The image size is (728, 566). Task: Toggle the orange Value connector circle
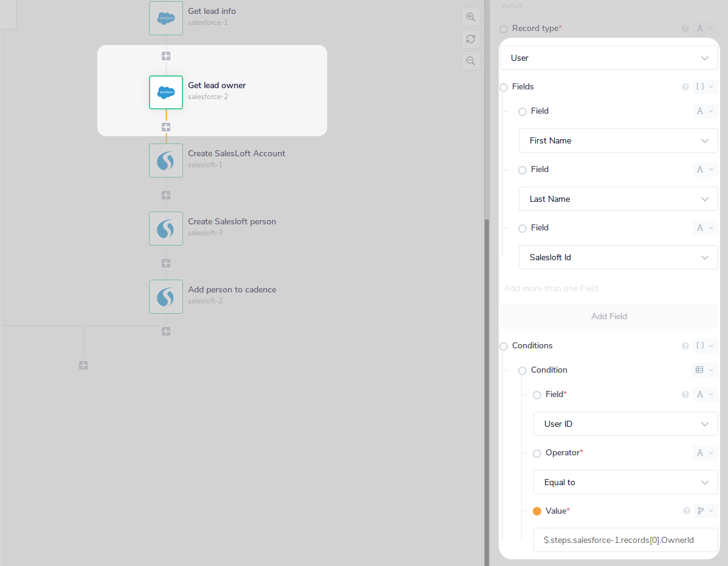point(537,511)
